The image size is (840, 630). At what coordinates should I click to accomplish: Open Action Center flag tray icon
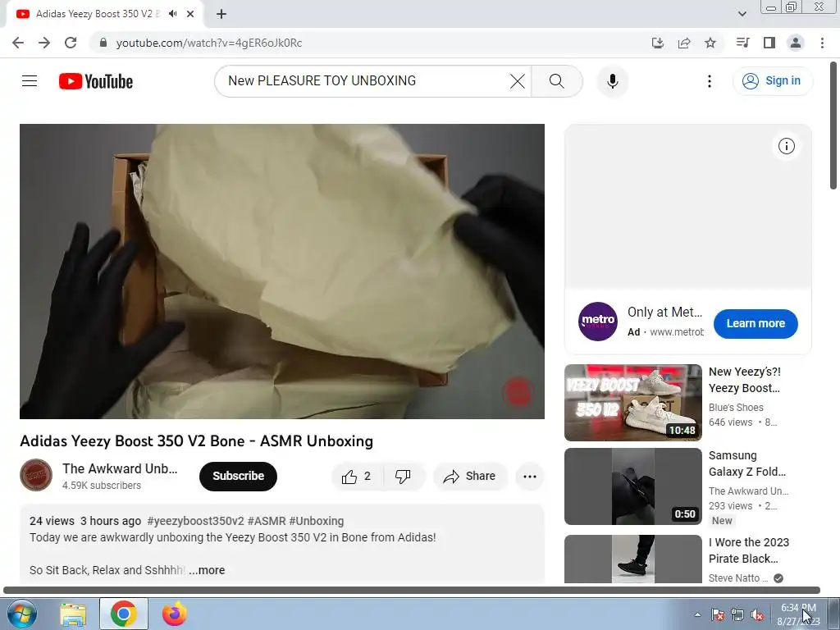718,615
